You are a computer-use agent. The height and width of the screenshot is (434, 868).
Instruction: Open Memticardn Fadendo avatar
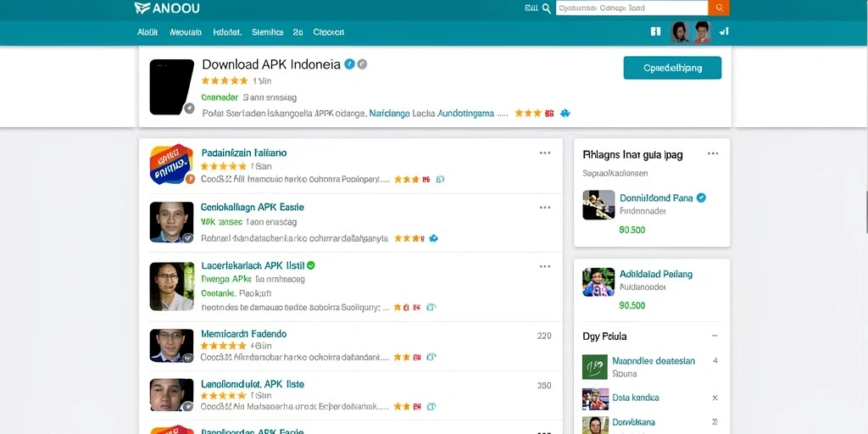pyautogui.click(x=171, y=346)
